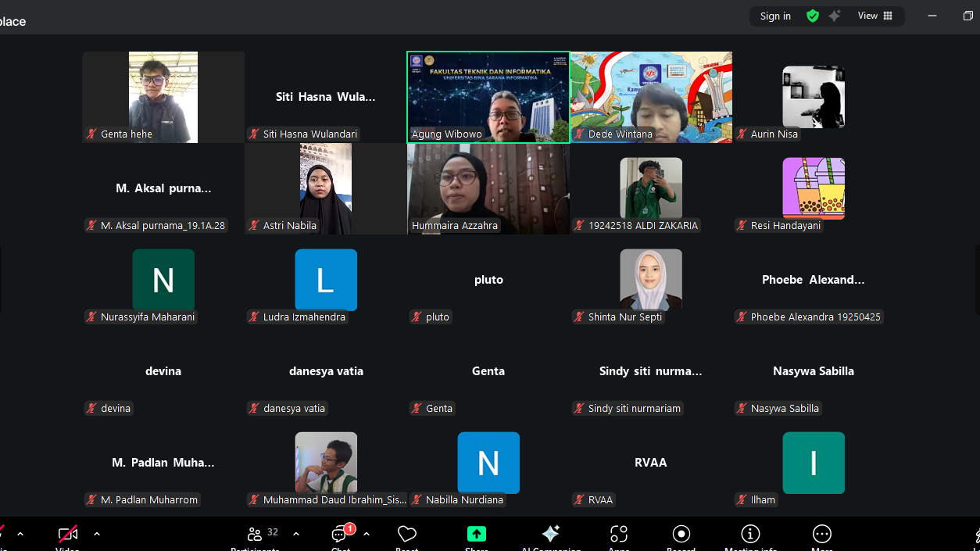Open the View layout menu
This screenshot has width=980, height=551.
coord(874,16)
